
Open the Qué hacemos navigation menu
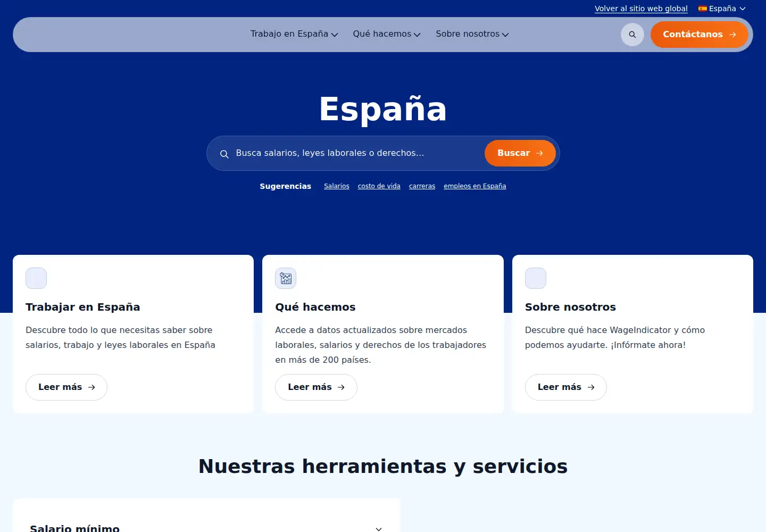pyautogui.click(x=387, y=34)
